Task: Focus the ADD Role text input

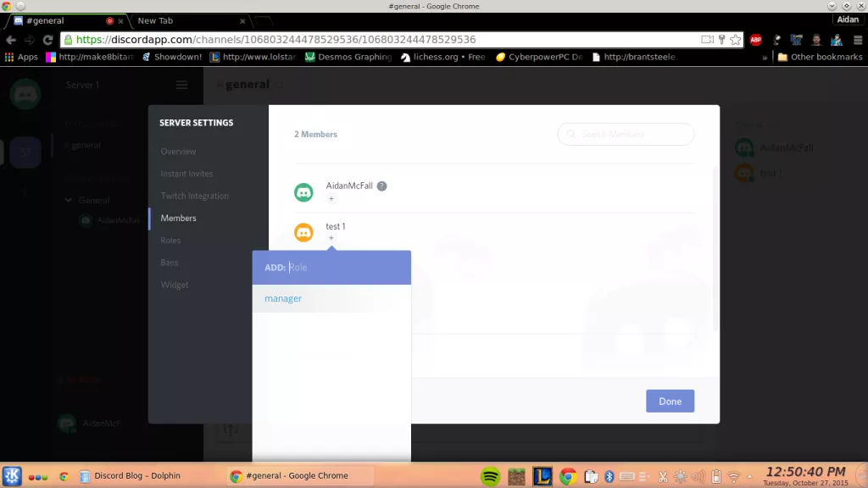Action: tap(343, 268)
